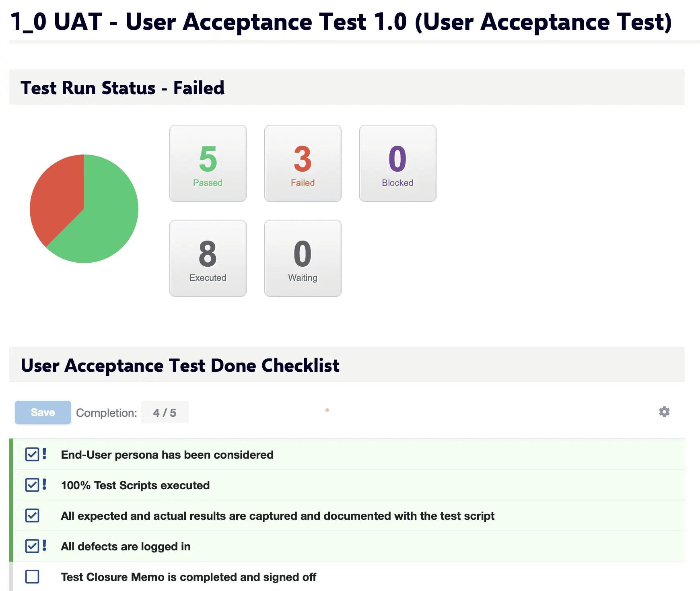
Task: Open the 3 Failed tile
Action: tap(303, 163)
